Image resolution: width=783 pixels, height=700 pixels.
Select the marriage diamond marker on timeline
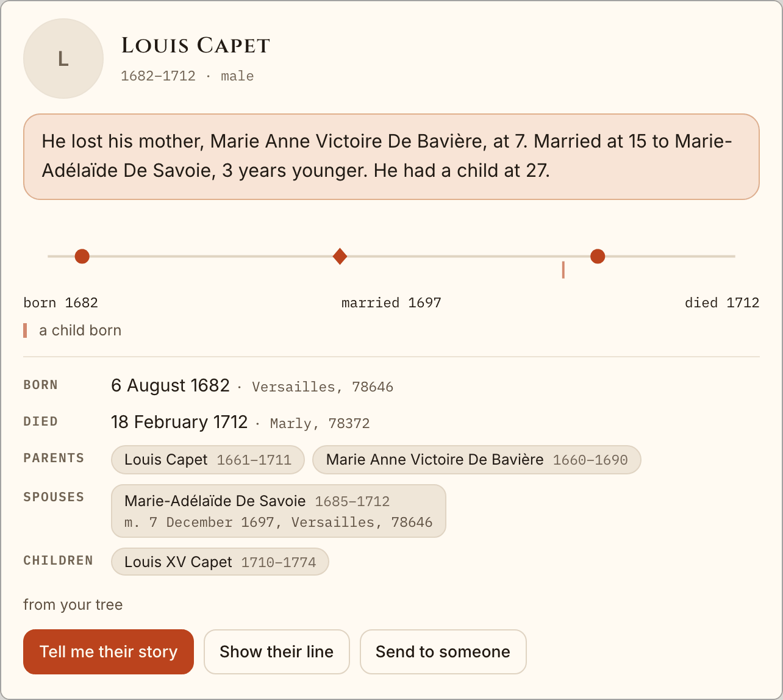[340, 256]
